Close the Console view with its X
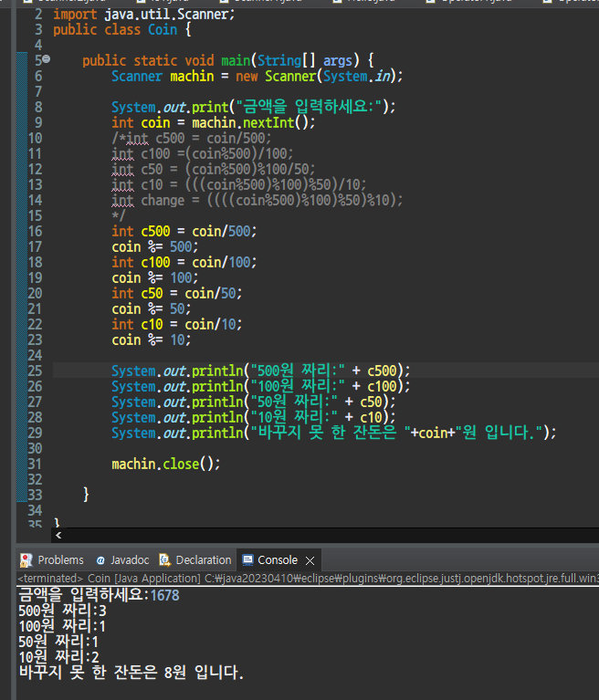Viewport: 599px width, 700px height. (310, 560)
